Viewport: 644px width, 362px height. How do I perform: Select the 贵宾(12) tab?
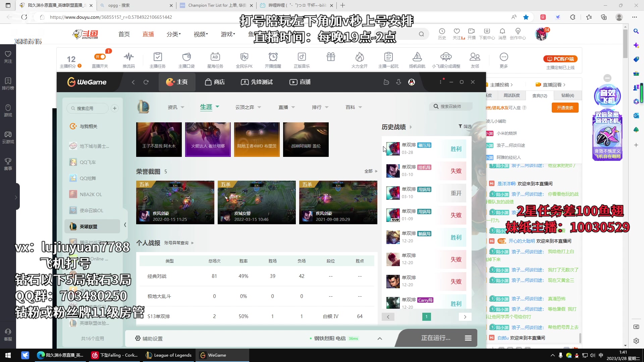[540, 96]
